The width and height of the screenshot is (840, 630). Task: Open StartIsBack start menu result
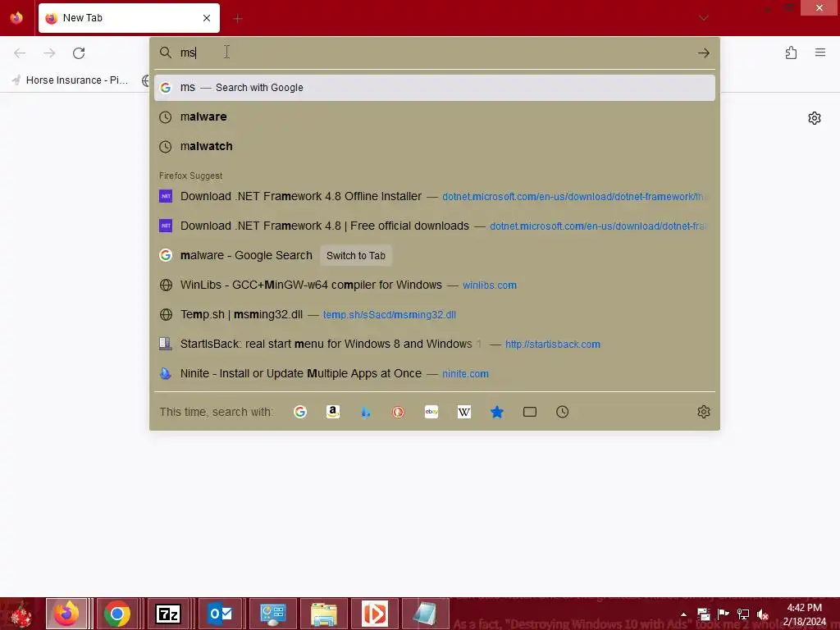(x=435, y=344)
